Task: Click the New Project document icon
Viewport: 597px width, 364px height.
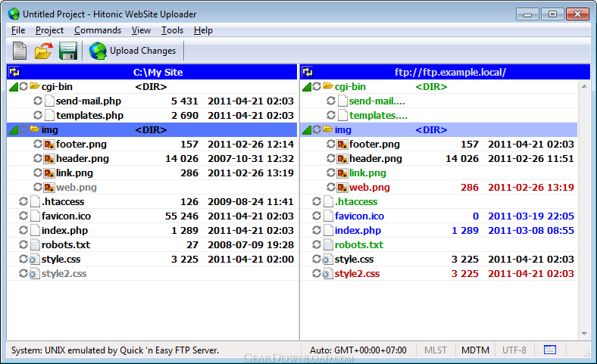Action: tap(20, 51)
